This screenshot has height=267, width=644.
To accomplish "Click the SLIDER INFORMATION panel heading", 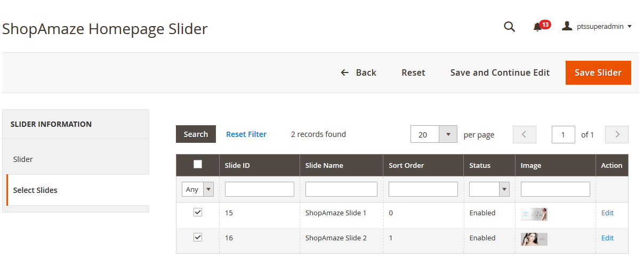I will tap(51, 124).
